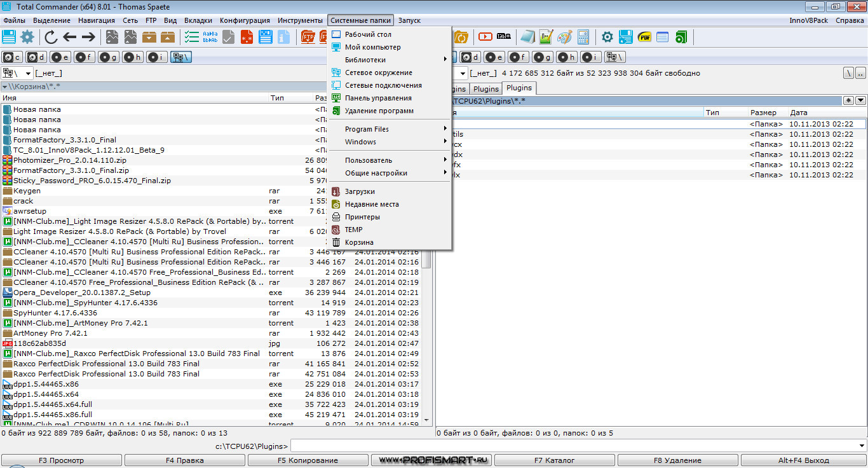The image size is (868, 468).
Task: Open settings via first gear icon in toolbar
Action: click(x=27, y=37)
